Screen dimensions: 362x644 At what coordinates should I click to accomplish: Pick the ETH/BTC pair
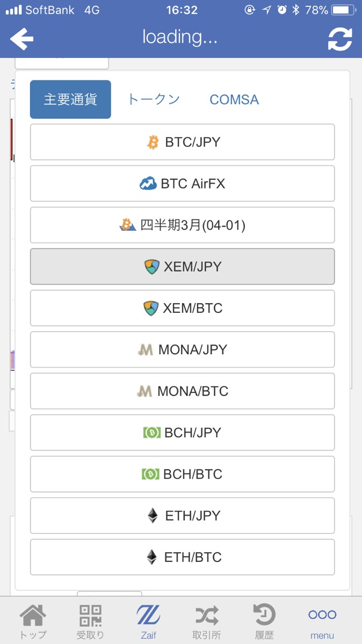[x=182, y=557]
